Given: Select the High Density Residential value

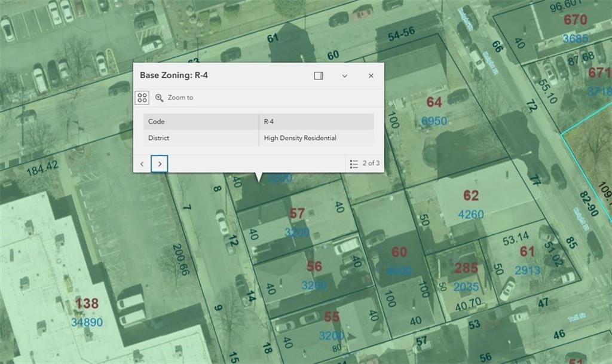Looking at the screenshot, I should [300, 138].
